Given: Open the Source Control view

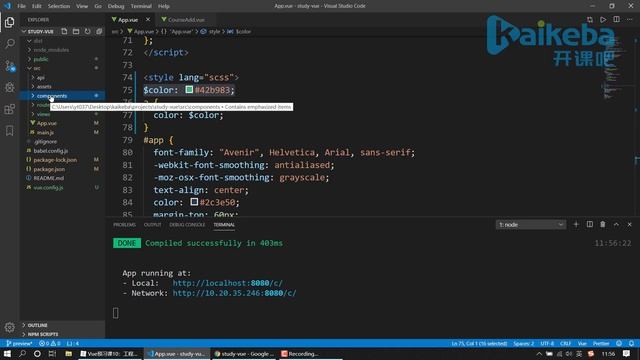Looking at the screenshot, I should pos(9,65).
